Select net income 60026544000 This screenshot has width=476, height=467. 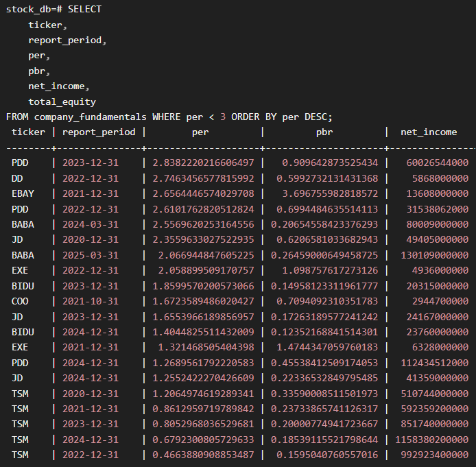coord(438,163)
